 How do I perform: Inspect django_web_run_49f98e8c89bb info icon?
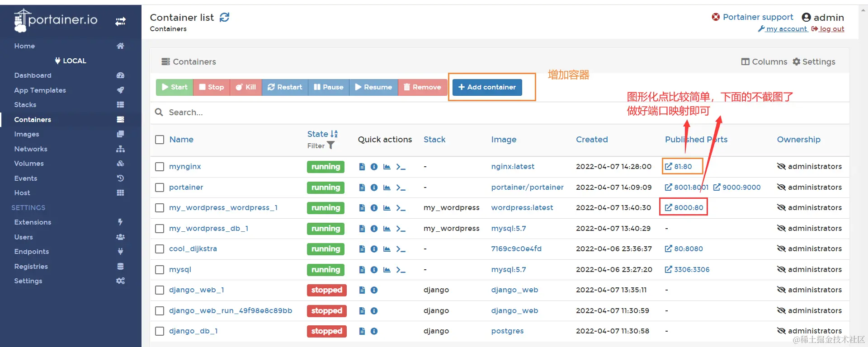point(374,311)
